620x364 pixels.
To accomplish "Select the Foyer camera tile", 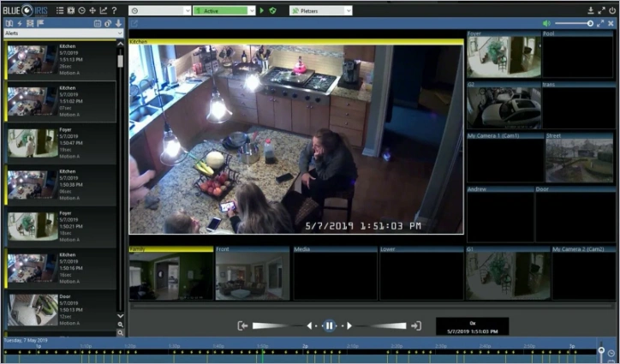I will [504, 56].
